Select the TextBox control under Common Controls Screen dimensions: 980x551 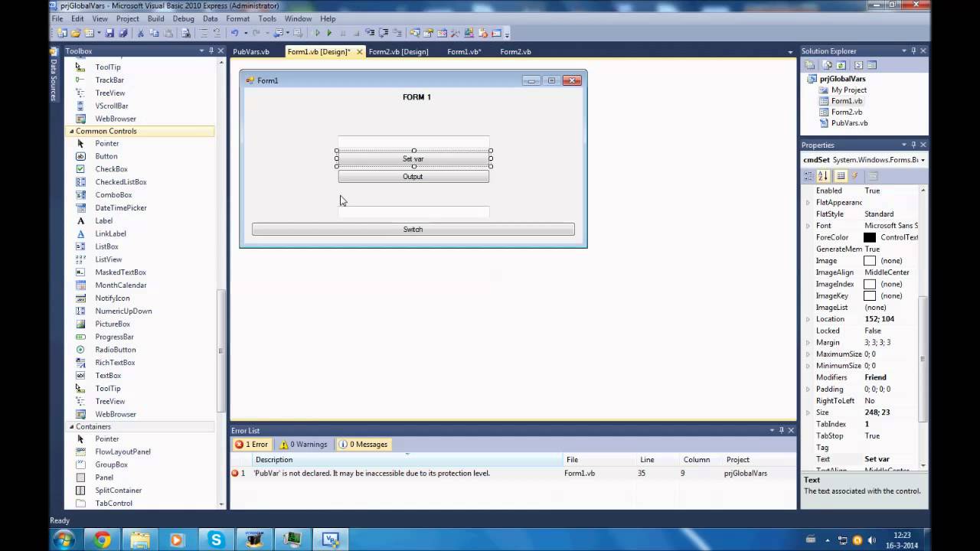click(108, 376)
